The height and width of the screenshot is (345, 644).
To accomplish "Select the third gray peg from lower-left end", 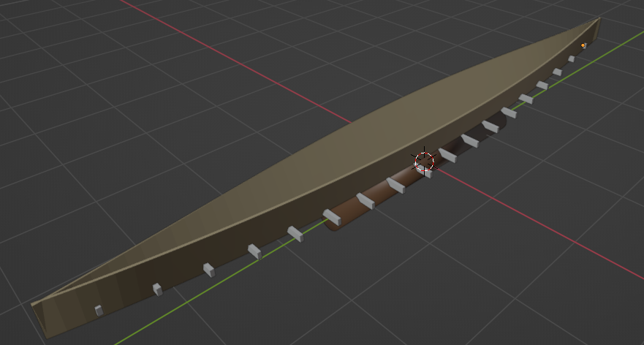I will [x=208, y=270].
